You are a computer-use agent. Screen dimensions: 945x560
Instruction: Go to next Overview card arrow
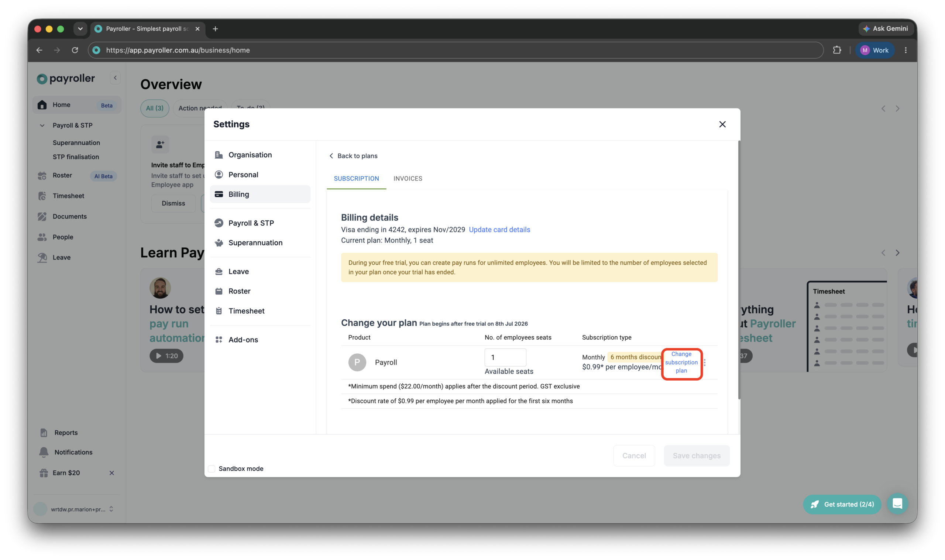coord(897,109)
